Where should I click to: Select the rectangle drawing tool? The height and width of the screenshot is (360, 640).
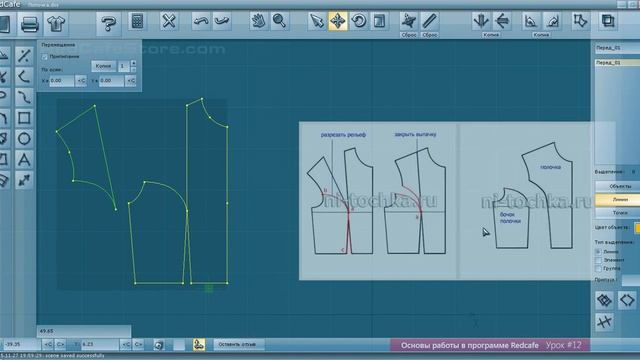point(24,118)
